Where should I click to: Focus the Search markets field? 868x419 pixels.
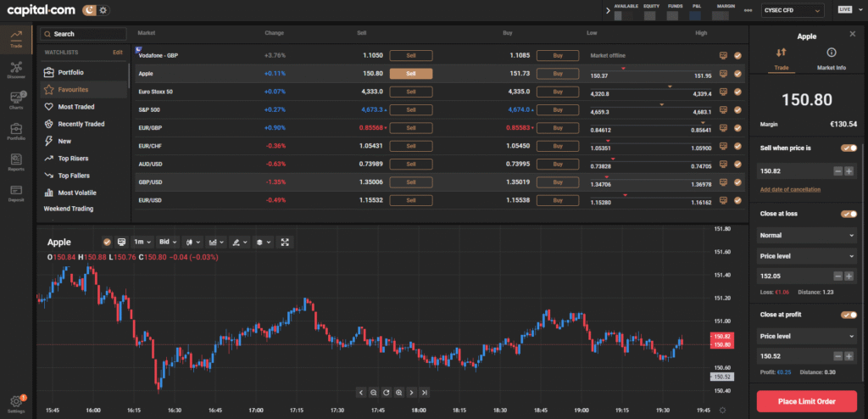point(84,34)
